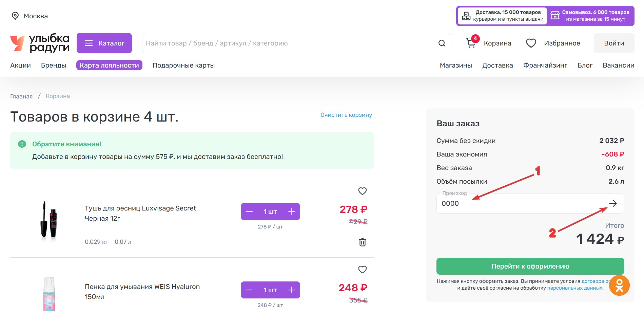This screenshot has height=311, width=644.
Task: Open the shopping cart icon
Action: pos(471,43)
